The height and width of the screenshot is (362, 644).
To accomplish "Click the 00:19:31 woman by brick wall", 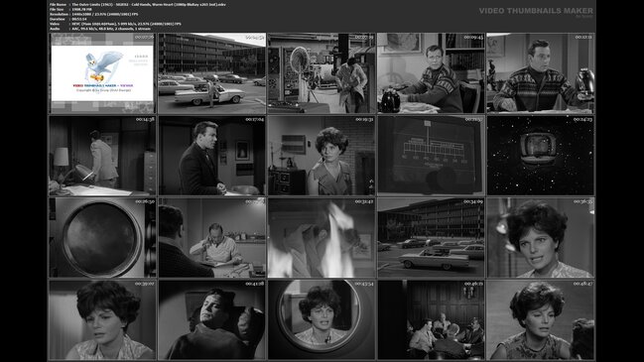I will click(322, 155).
